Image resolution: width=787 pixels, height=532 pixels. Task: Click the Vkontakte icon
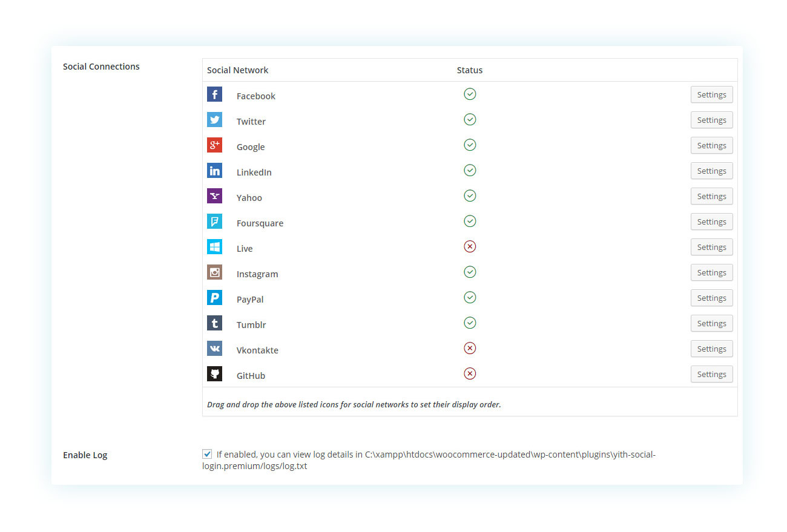click(214, 349)
